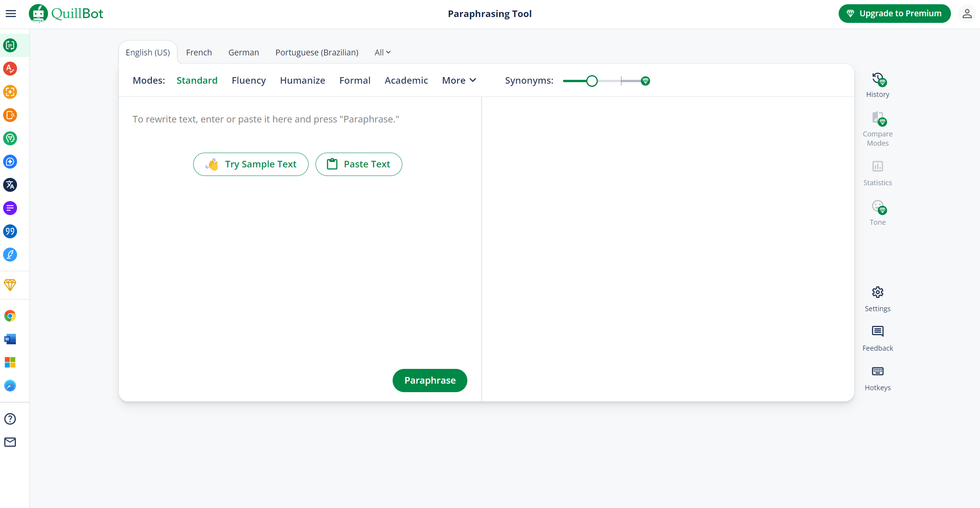Open the Citation Generator quote icon
Screen dimensions: 980x508
(10, 231)
